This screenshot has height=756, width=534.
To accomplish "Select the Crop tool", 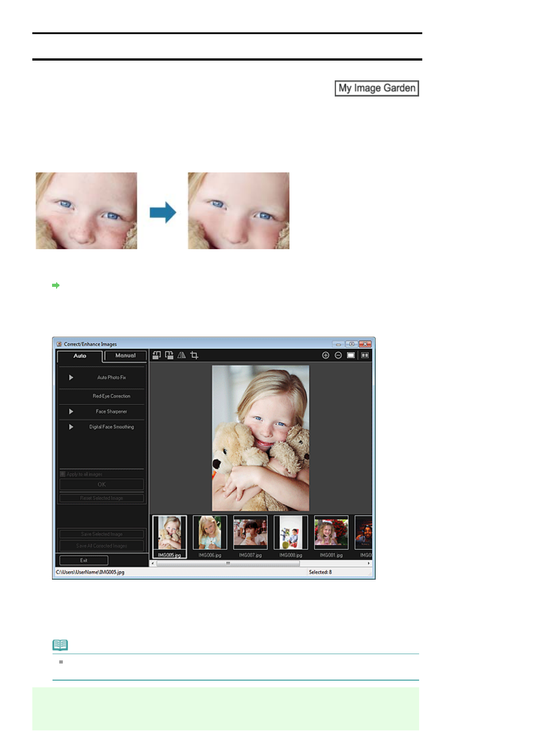I will pos(194,355).
